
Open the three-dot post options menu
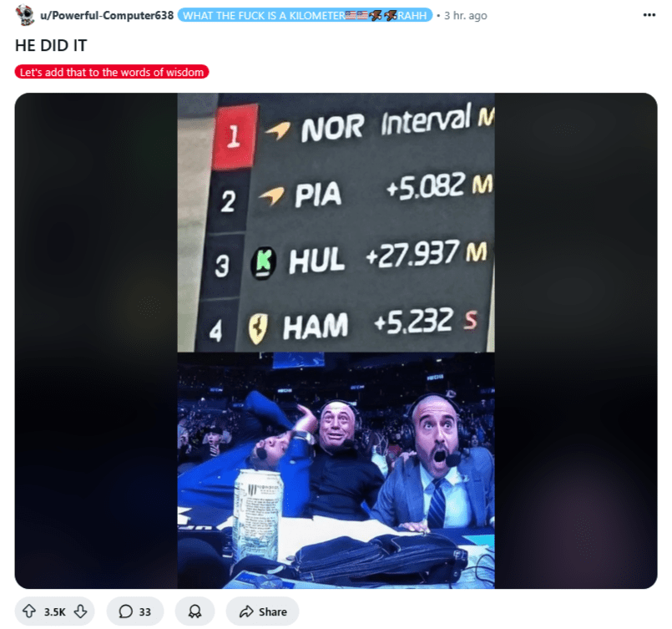tap(649, 15)
